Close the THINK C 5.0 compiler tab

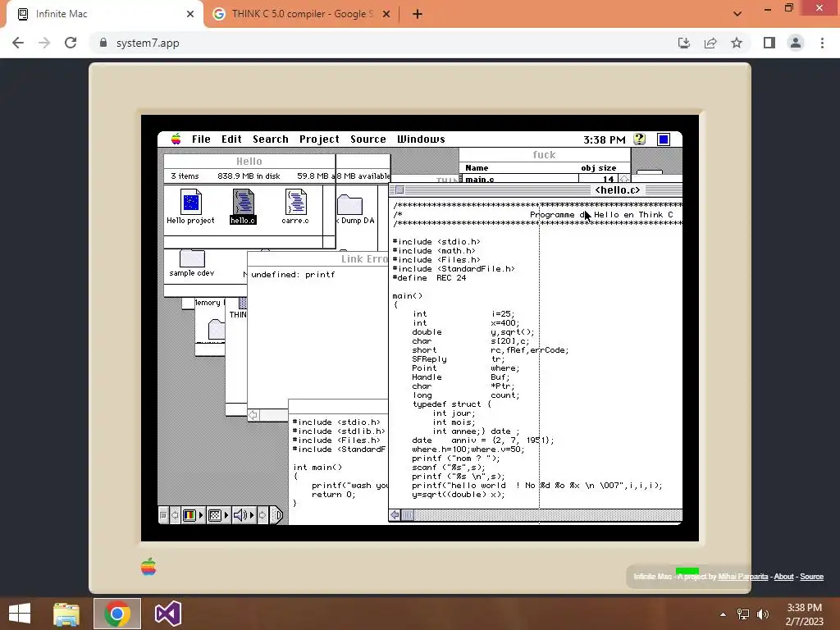pyautogui.click(x=386, y=15)
